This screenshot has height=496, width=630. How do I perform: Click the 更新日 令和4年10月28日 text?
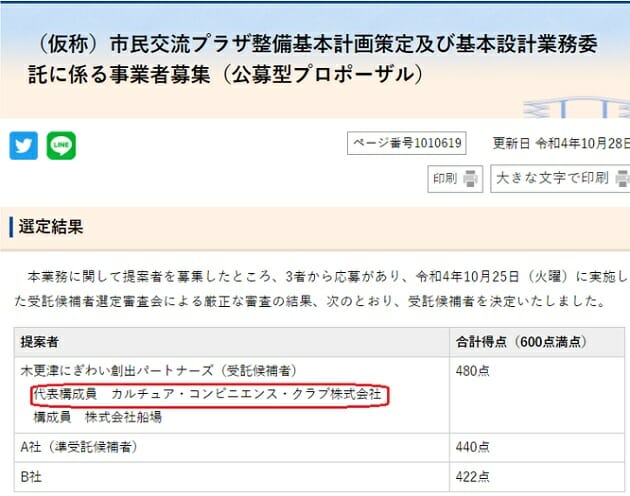(561, 143)
